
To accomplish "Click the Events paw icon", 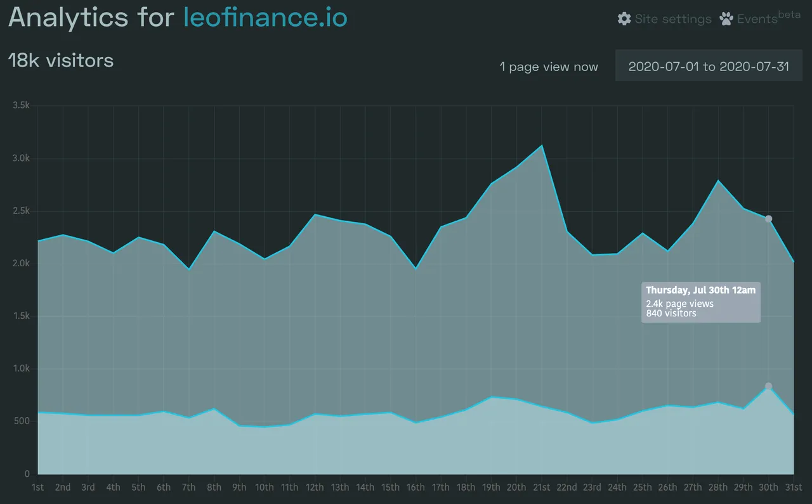I will coord(726,18).
